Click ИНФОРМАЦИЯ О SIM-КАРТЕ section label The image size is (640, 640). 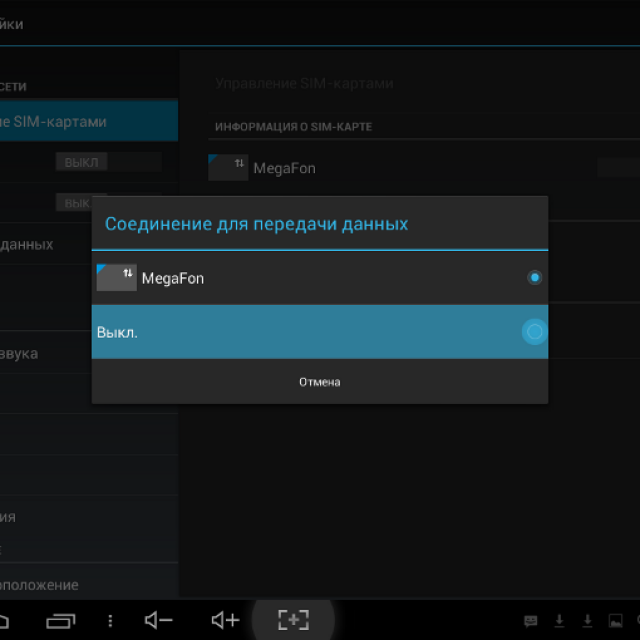293,127
